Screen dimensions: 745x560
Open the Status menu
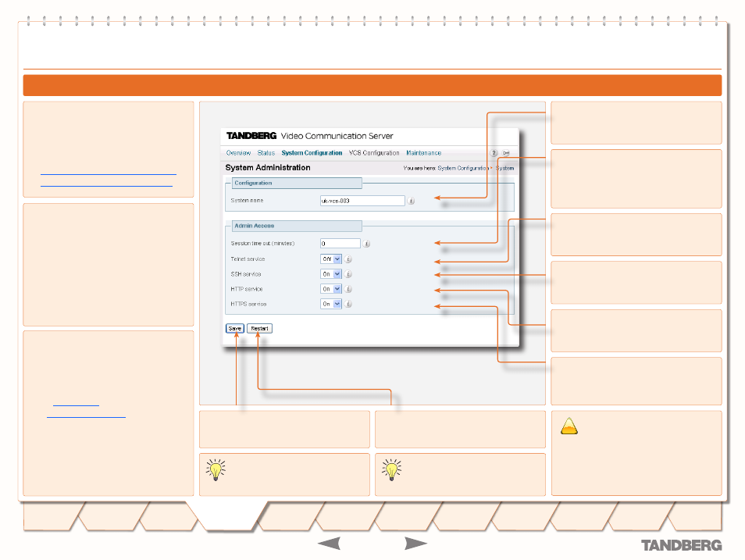(266, 153)
